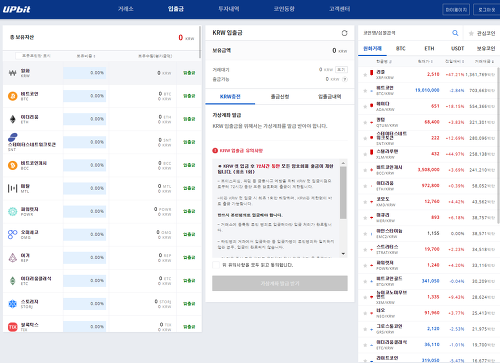Click the red TIX icon in holdings
Screen dimensions: 500x363
tap(12, 327)
